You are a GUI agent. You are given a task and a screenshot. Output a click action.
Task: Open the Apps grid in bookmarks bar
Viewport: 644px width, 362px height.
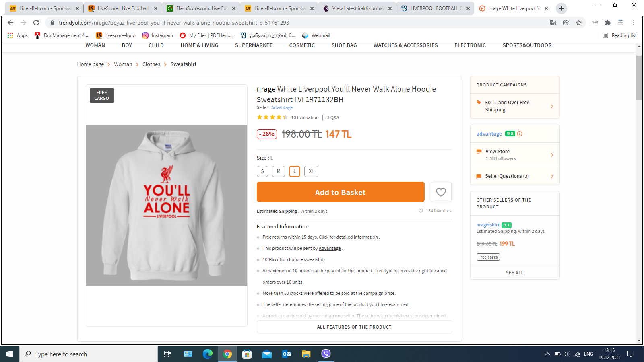point(17,35)
